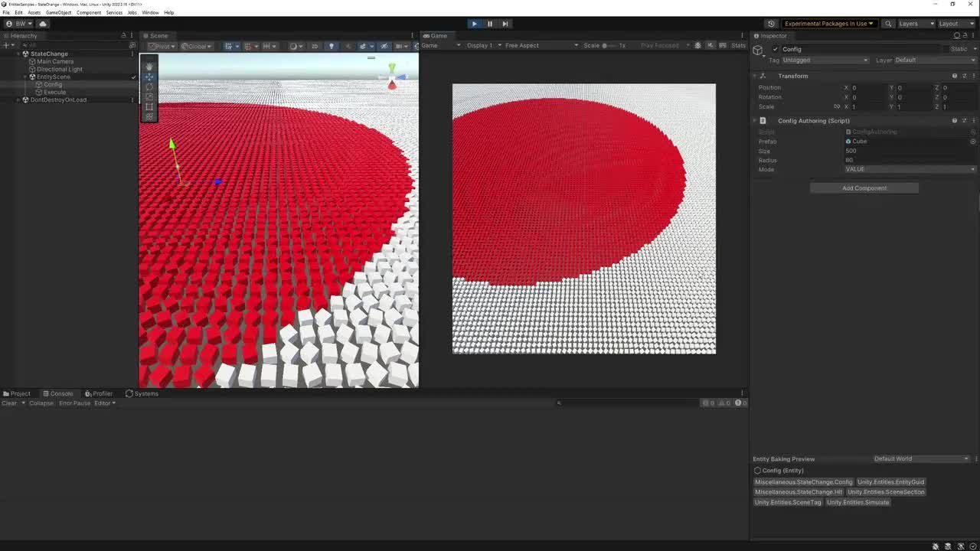Open the Tag Untagged dropdown
The height and width of the screenshot is (551, 980).
[825, 60]
